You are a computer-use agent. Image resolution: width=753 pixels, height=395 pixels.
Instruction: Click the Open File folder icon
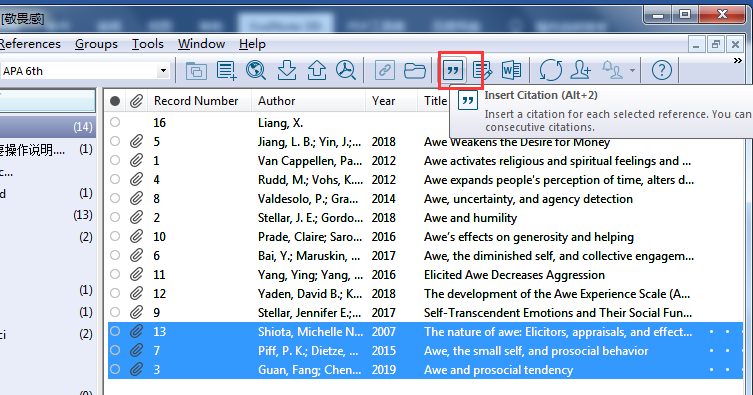point(414,71)
